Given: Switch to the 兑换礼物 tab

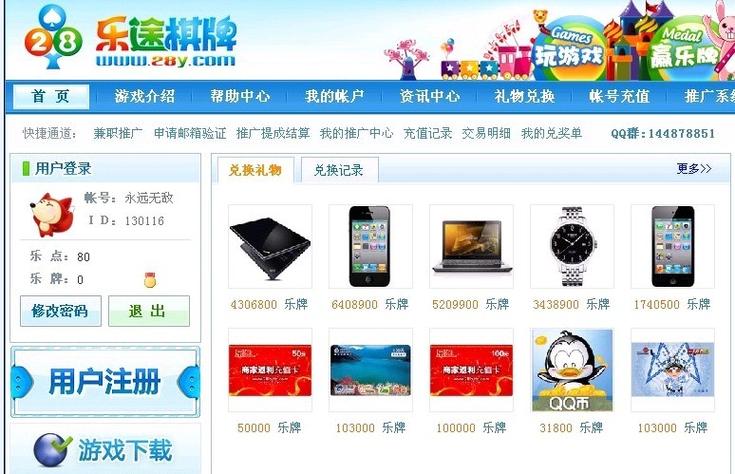Looking at the screenshot, I should pyautogui.click(x=255, y=170).
